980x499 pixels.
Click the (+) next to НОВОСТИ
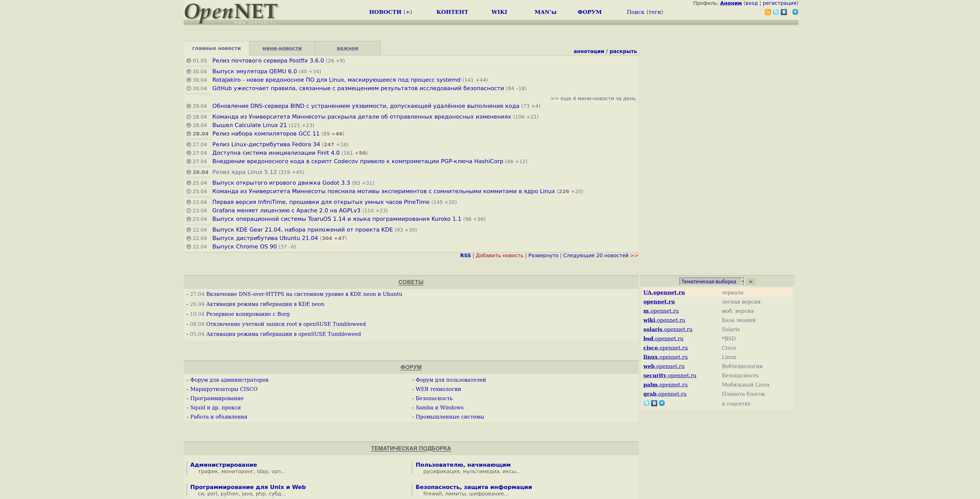408,12
